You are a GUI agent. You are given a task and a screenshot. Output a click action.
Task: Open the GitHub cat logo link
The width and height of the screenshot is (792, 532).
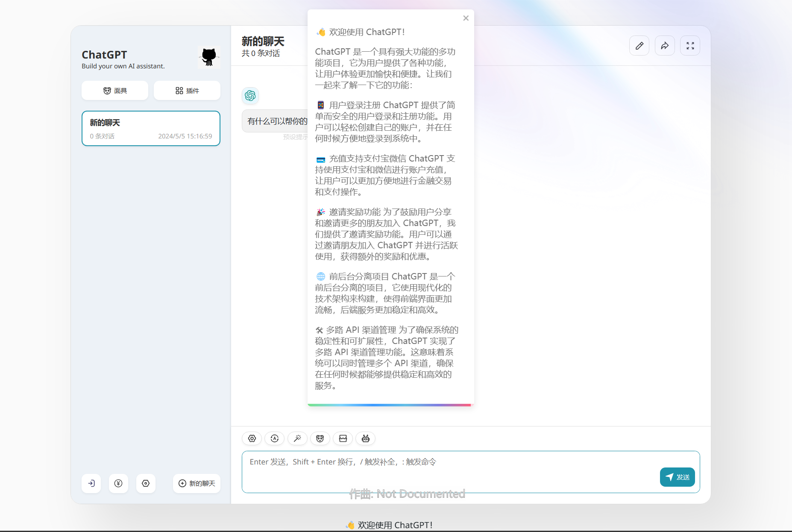click(x=209, y=57)
